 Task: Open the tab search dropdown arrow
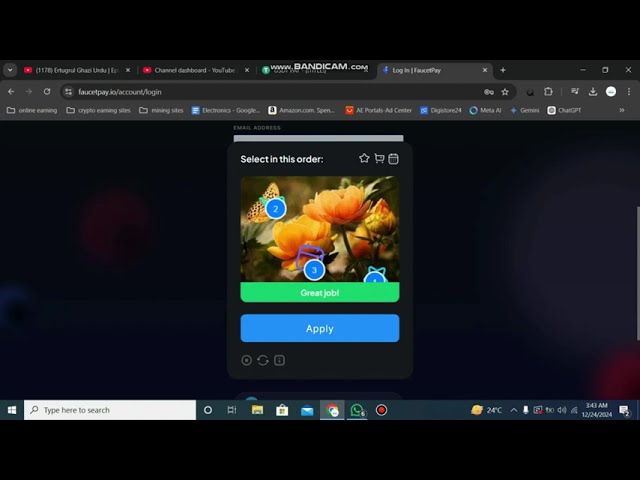[10, 70]
